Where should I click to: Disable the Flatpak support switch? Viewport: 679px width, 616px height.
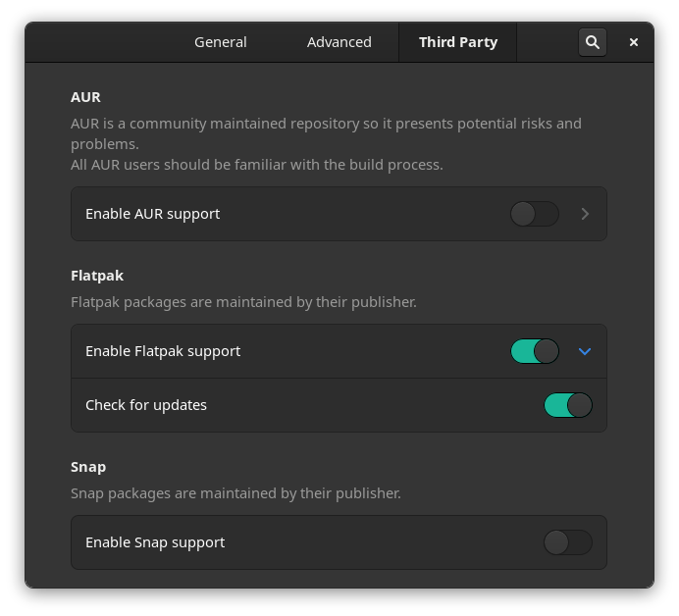(x=535, y=351)
